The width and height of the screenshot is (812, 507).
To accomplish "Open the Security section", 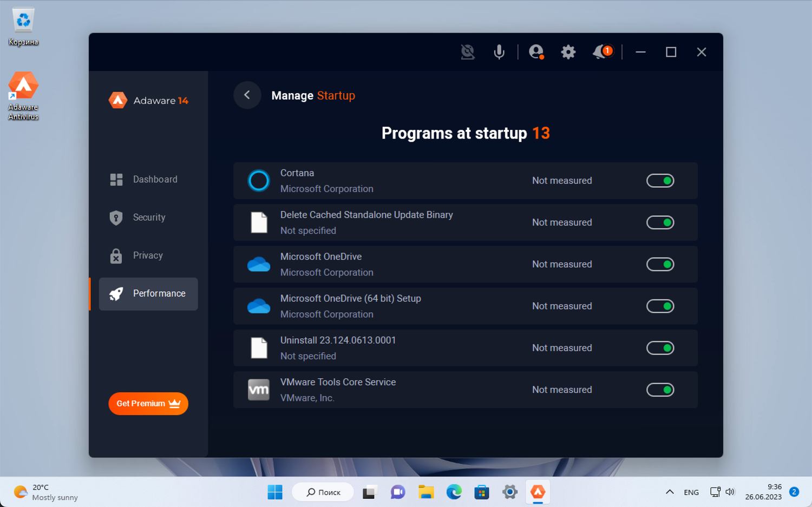I will click(x=148, y=218).
